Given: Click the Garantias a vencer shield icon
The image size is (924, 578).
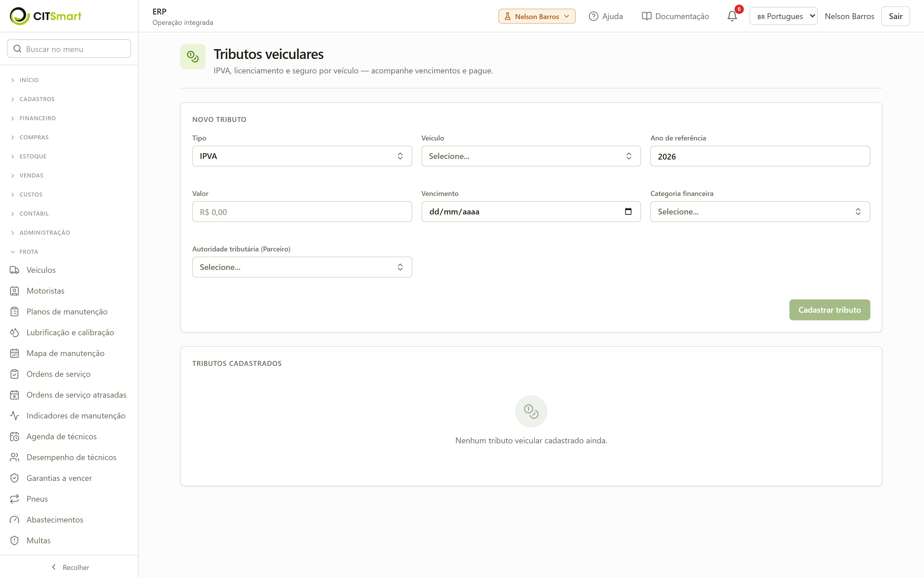Looking at the screenshot, I should coord(14,478).
